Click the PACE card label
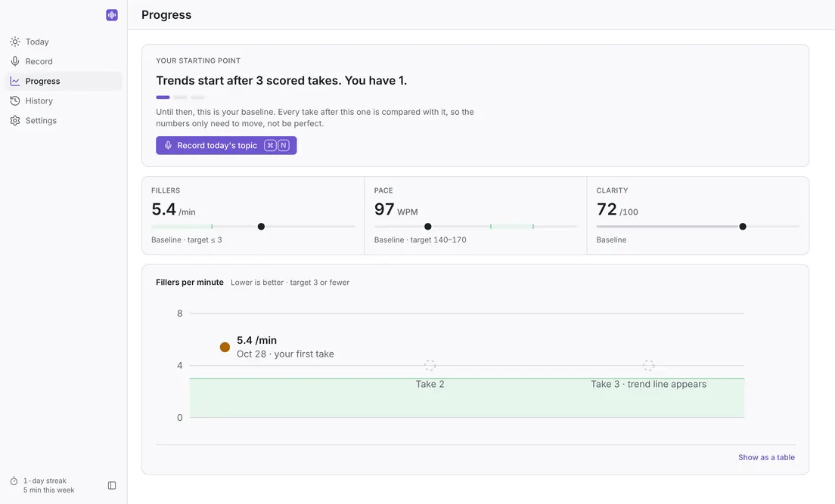Screen dimensions: 835x504 [x=383, y=190]
